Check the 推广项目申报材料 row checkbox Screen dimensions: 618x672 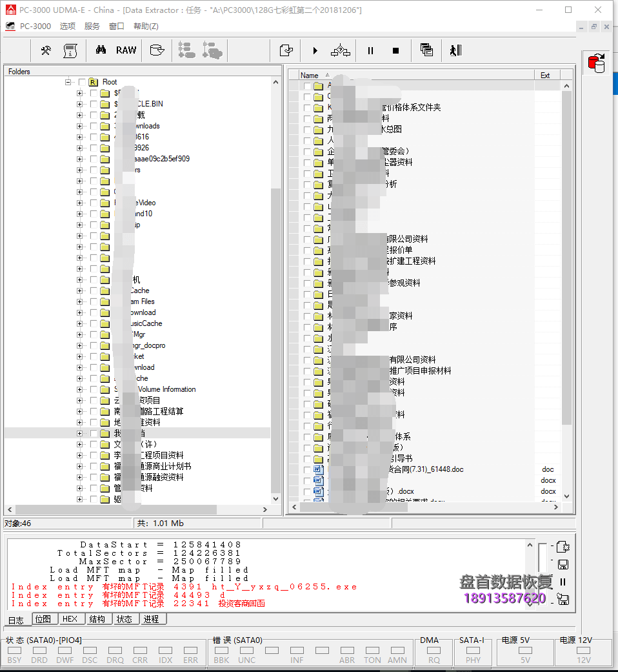307,371
